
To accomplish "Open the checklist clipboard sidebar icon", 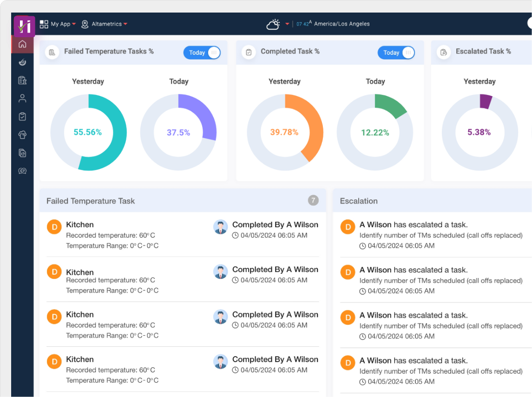I will click(x=22, y=117).
